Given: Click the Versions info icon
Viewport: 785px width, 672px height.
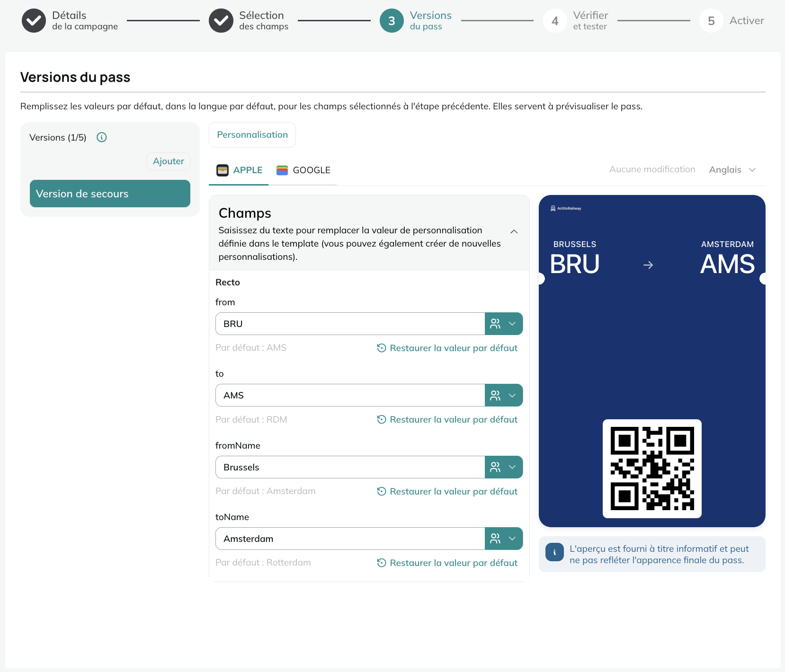Looking at the screenshot, I should click(x=102, y=137).
